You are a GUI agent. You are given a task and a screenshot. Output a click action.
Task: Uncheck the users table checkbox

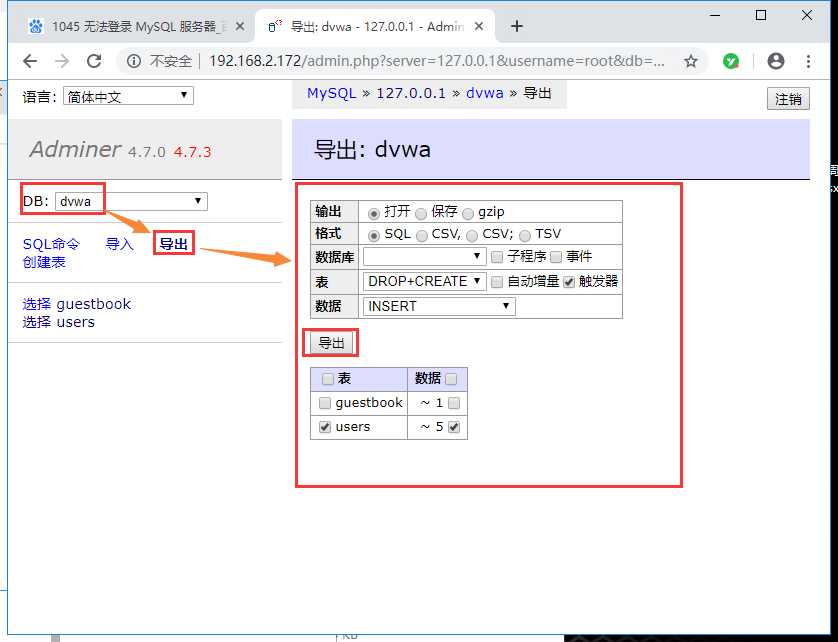click(x=324, y=427)
